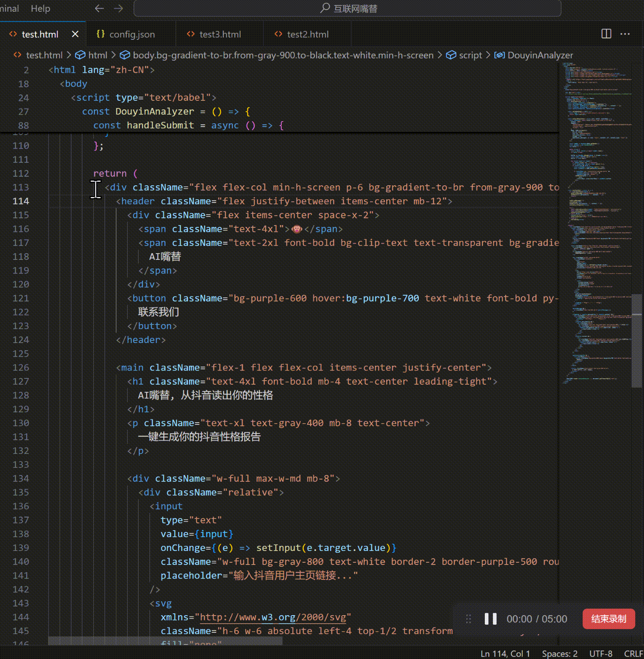Click the closing </header> tag on line 124

(x=141, y=340)
